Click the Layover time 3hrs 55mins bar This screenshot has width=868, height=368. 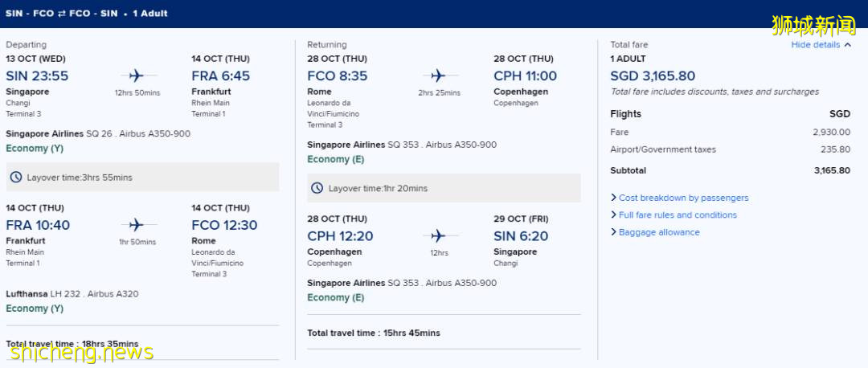(x=142, y=177)
